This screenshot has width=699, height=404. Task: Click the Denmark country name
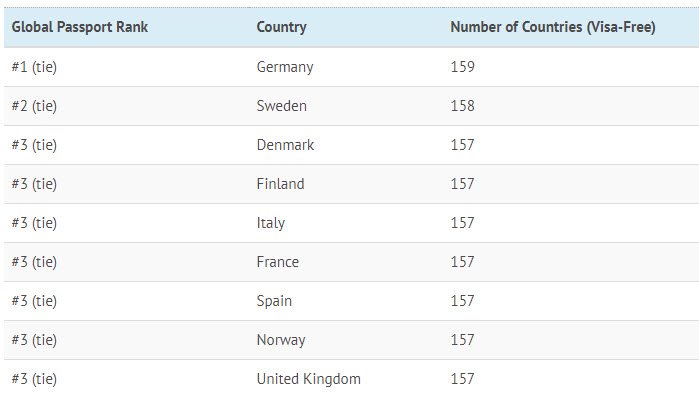[x=285, y=145]
